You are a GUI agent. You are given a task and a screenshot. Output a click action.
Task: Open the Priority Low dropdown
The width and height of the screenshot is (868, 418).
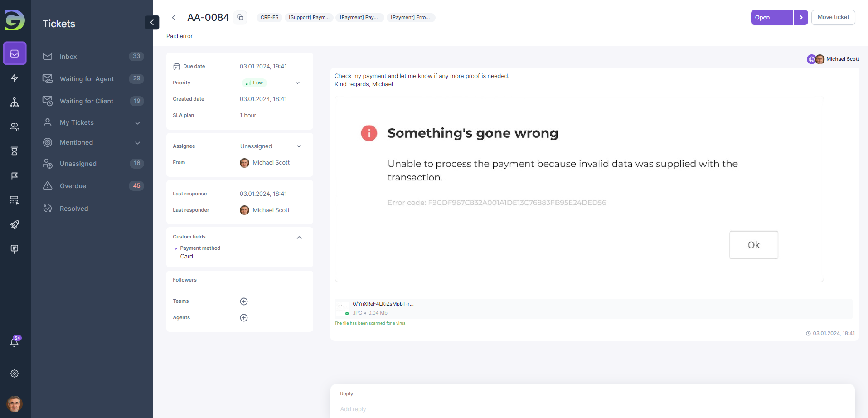point(297,83)
